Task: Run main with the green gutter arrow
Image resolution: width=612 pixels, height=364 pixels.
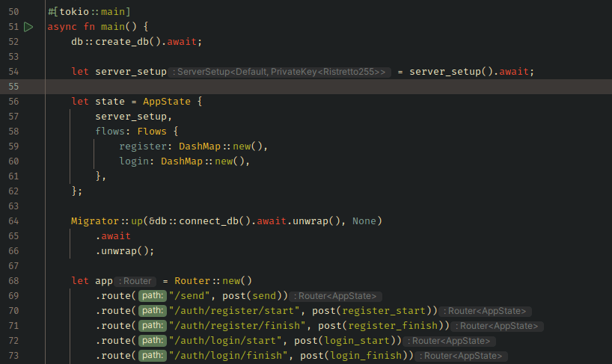Action: point(28,27)
